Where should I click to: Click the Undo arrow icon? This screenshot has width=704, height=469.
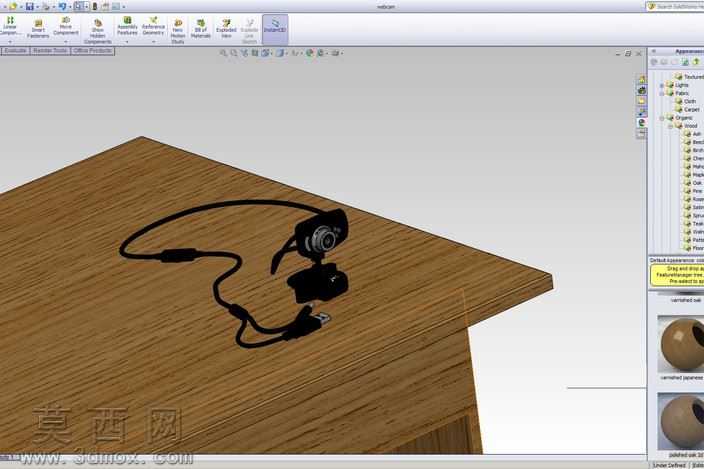62,6
